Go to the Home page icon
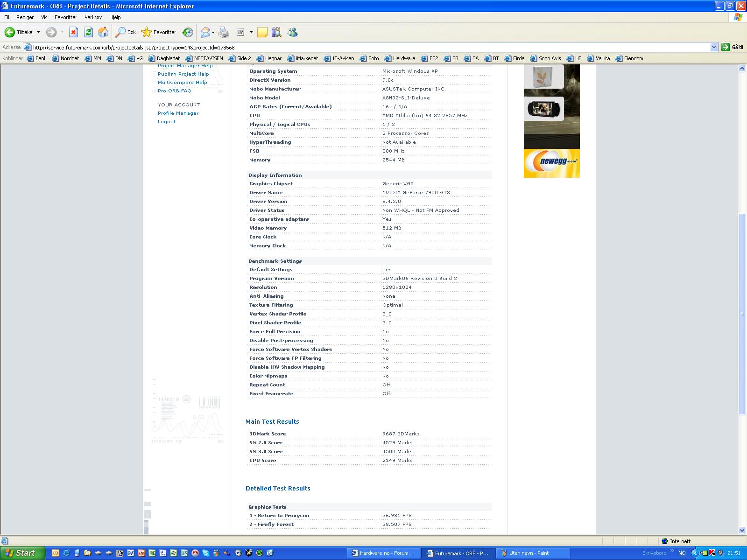 pos(103,32)
